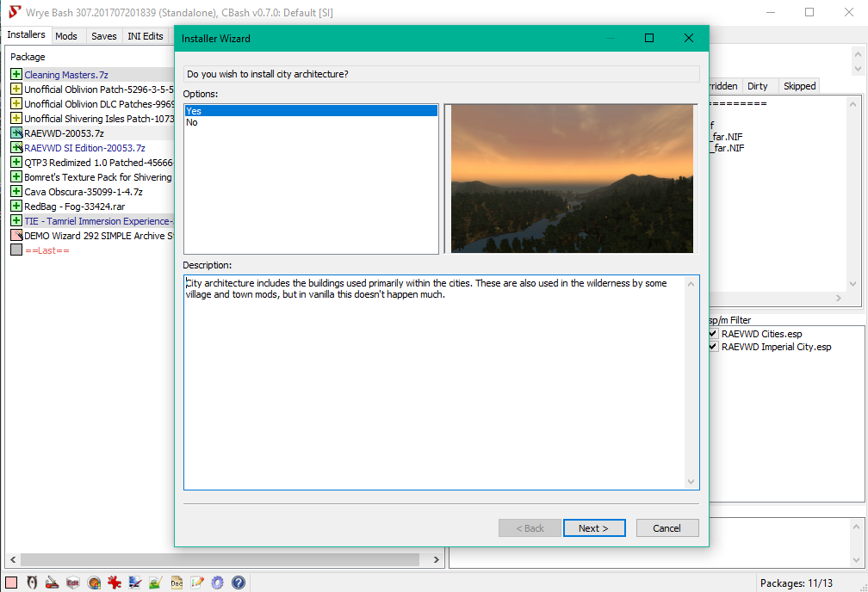Select the RAEVWD-20053.7z package
Screen dimensions: 868x592
tap(64, 133)
